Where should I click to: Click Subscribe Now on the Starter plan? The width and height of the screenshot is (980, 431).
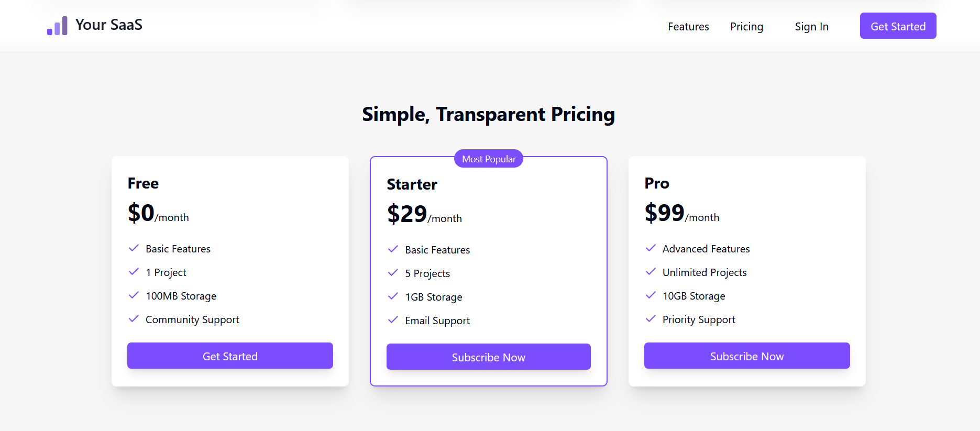coord(488,357)
